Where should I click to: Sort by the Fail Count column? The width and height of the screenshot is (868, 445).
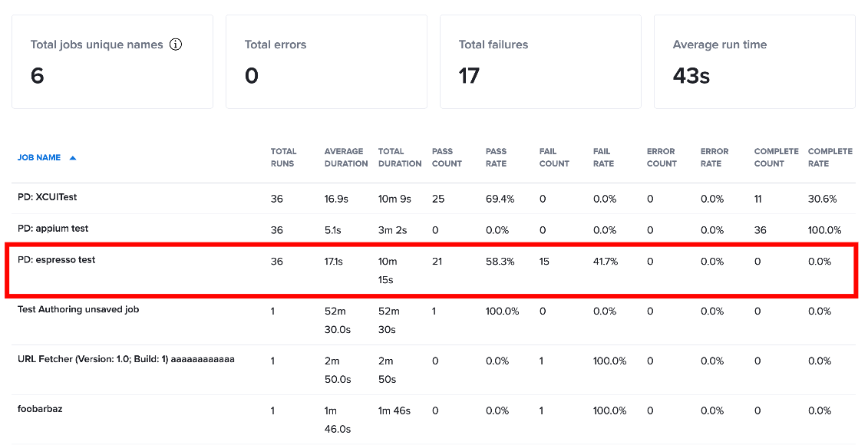pyautogui.click(x=554, y=157)
